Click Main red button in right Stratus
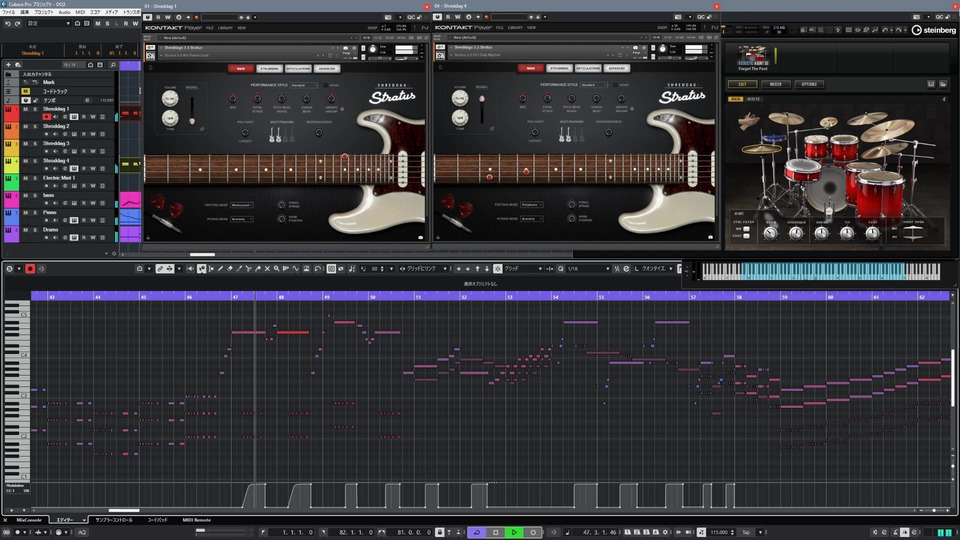The image size is (960, 540). pyautogui.click(x=530, y=69)
